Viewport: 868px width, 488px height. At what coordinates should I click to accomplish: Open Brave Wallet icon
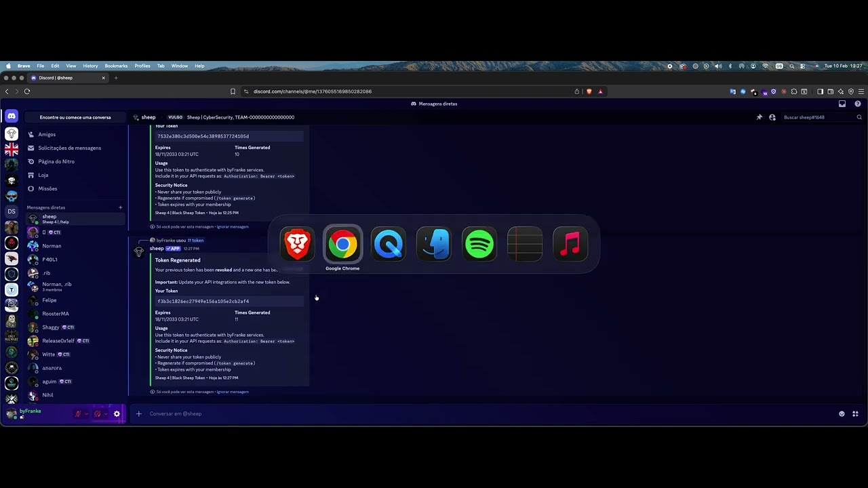[831, 91]
